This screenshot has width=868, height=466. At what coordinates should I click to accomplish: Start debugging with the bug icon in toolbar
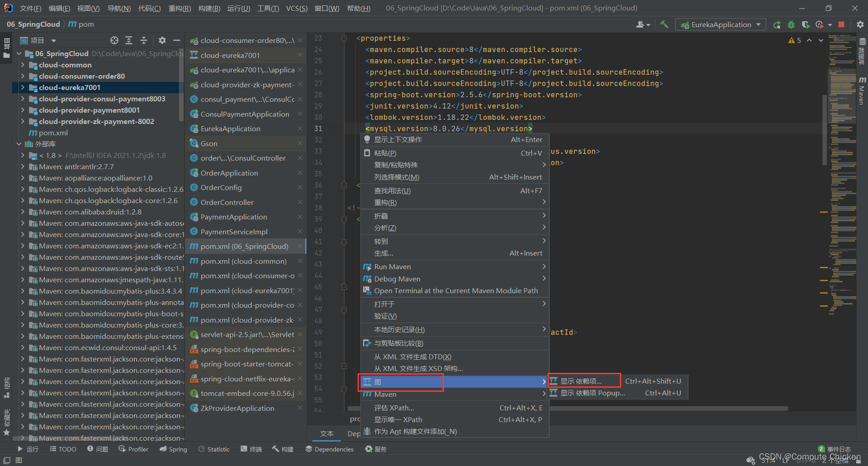[x=791, y=24]
